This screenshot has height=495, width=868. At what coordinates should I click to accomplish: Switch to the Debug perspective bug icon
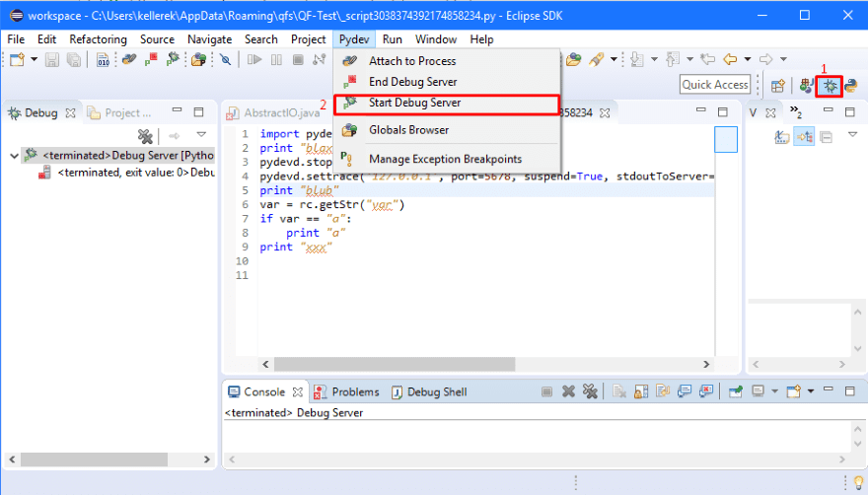pyautogui.click(x=830, y=86)
